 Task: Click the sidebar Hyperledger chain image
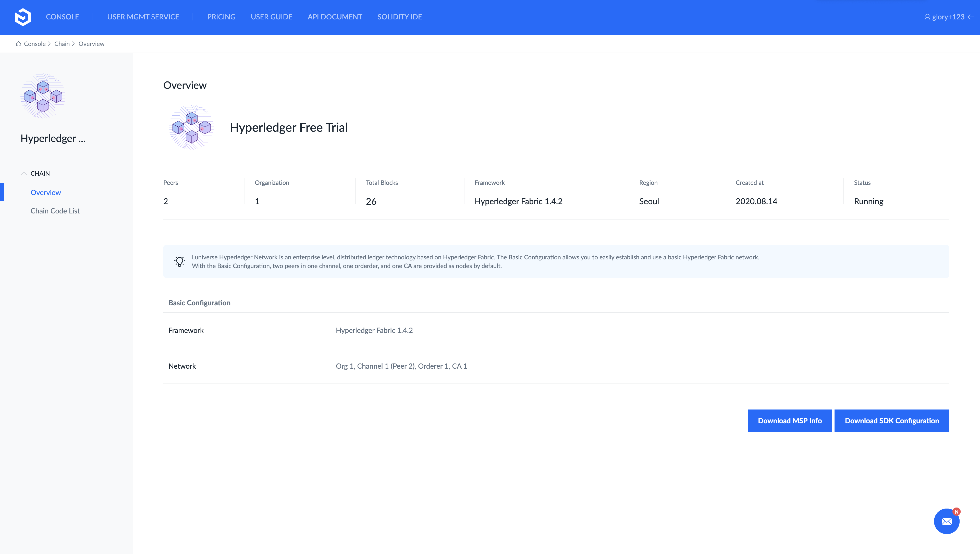(x=43, y=96)
